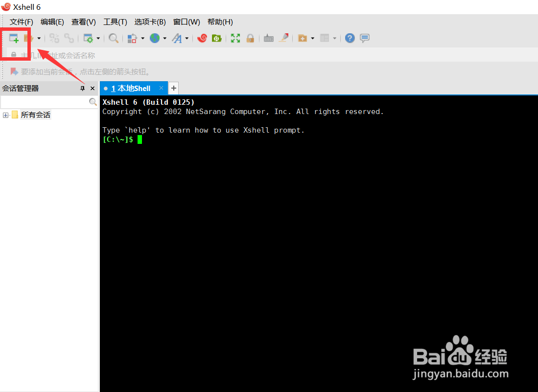Screen dimensions: 538x392
Task: Click the Font toolbar icon
Action: tap(177, 38)
